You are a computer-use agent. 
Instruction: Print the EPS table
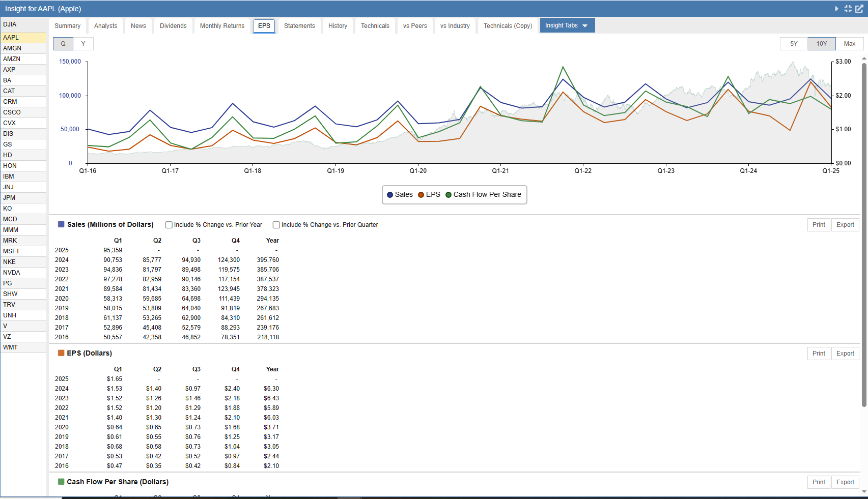[819, 354]
